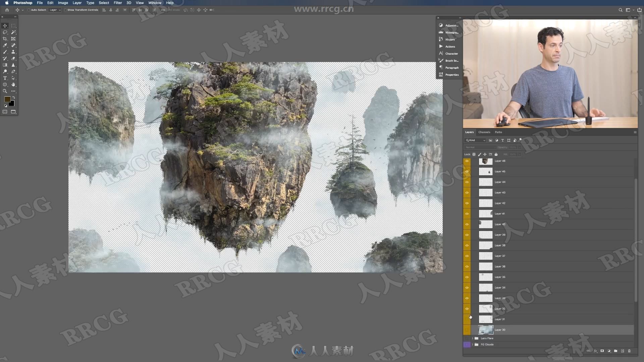Open more align options (three dots)
Image resolution: width=644 pixels, height=362 pixels.
coord(163,10)
